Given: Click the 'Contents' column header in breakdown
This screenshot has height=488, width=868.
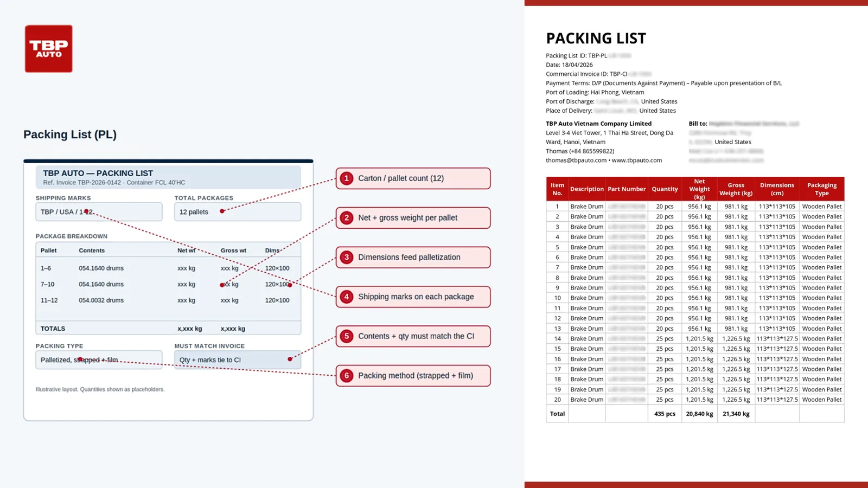Looking at the screenshot, I should 92,251.
